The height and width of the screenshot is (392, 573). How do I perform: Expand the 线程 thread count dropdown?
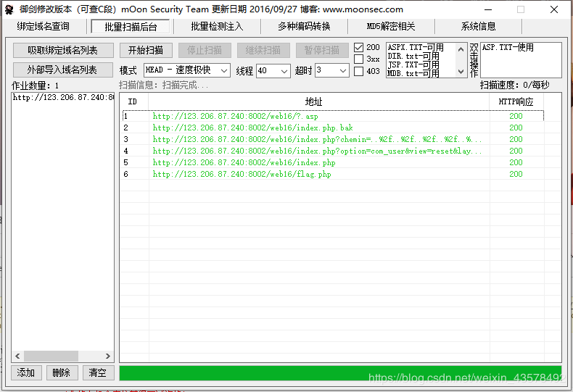tap(273, 71)
